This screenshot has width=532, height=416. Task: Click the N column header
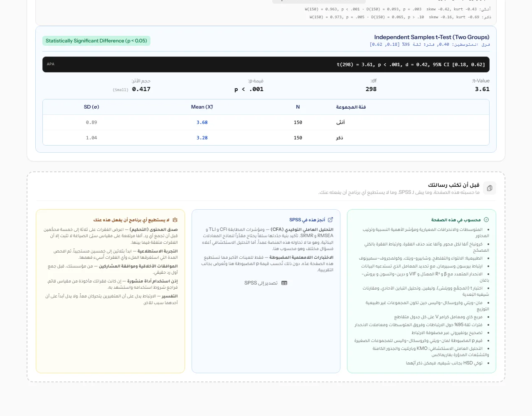[x=298, y=107]
